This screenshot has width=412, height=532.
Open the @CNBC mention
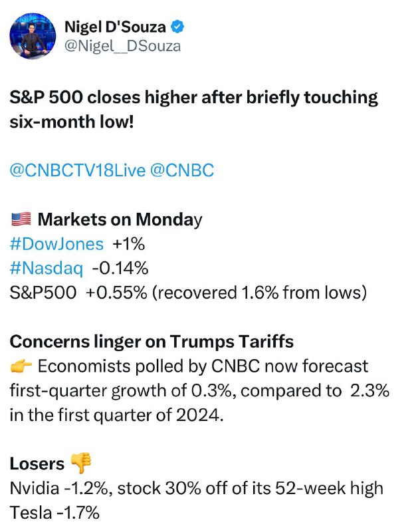pos(182,170)
